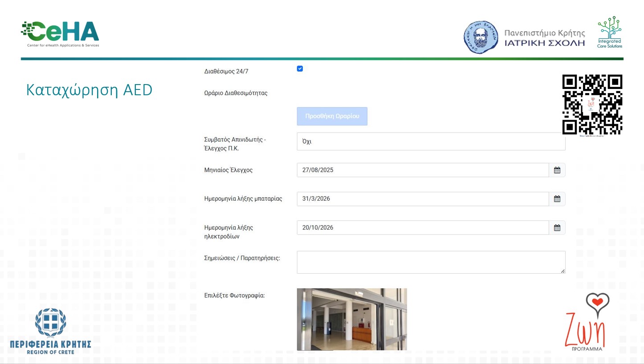Click the resize handle of notes textarea

562,271
